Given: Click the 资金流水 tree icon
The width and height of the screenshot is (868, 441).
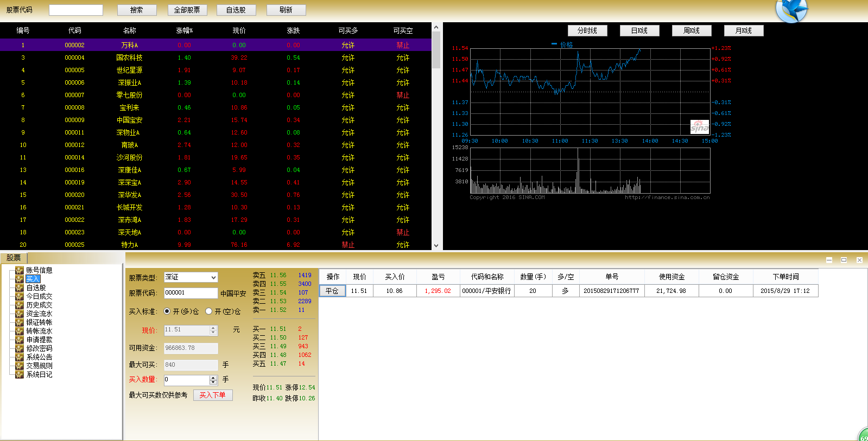Looking at the screenshot, I should tap(20, 314).
